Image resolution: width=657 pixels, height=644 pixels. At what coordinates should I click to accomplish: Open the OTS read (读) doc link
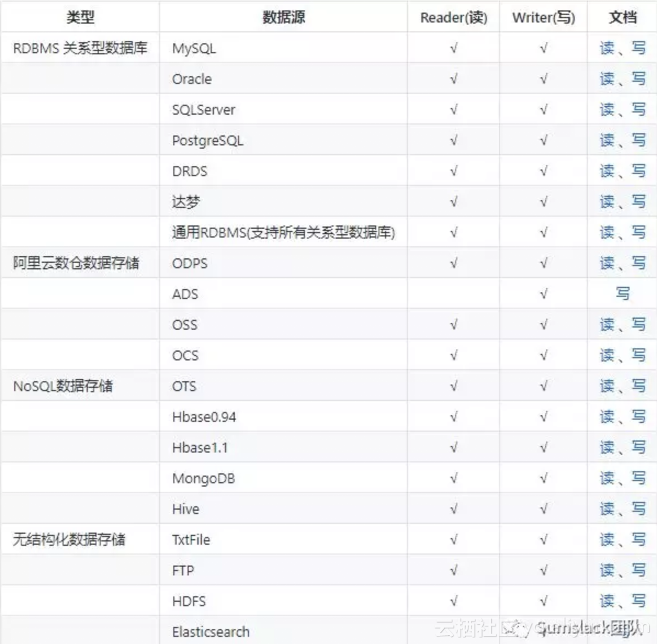click(607, 386)
